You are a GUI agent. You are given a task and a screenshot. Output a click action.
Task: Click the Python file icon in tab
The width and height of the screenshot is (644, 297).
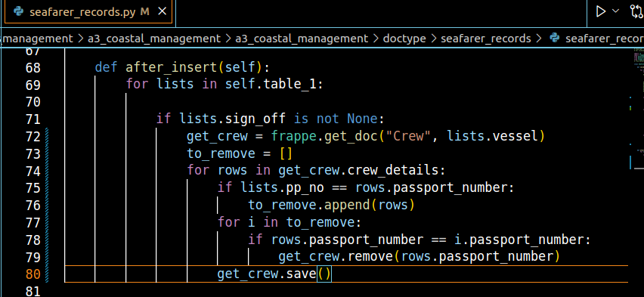click(x=18, y=11)
